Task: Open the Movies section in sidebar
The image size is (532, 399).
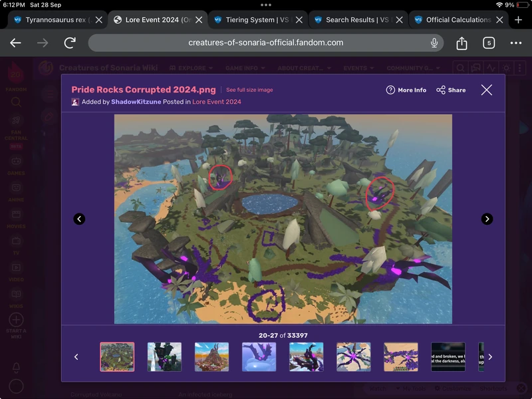Action: 16,219
